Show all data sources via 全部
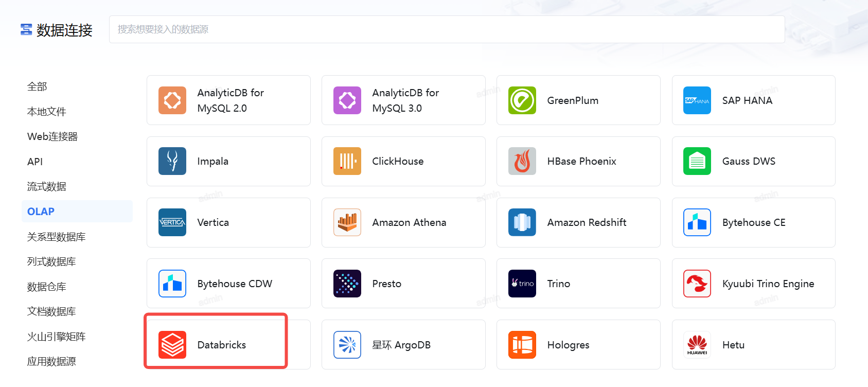This screenshot has width=868, height=387. click(37, 86)
